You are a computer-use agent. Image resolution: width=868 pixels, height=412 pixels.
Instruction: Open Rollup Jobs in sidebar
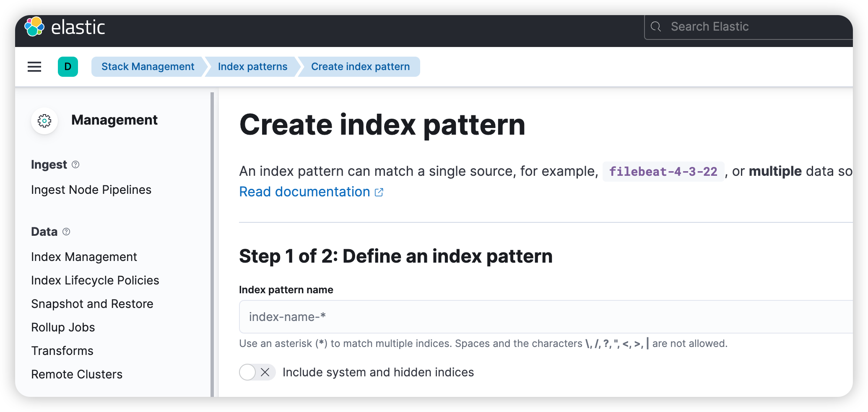click(63, 327)
